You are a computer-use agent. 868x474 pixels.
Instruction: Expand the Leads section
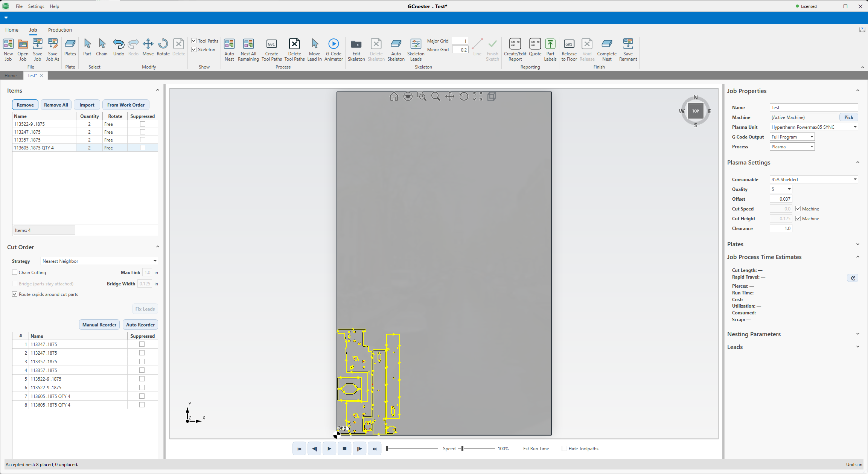pos(857,347)
